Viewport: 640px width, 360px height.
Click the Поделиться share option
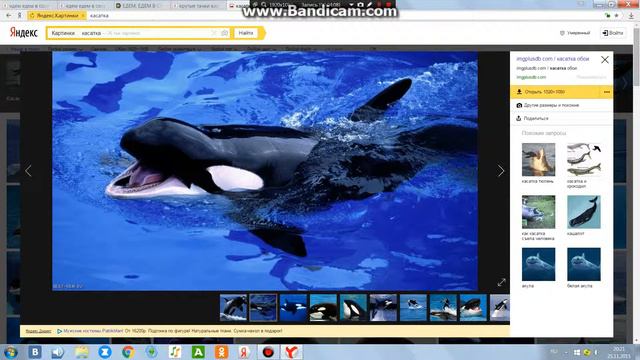point(532,118)
